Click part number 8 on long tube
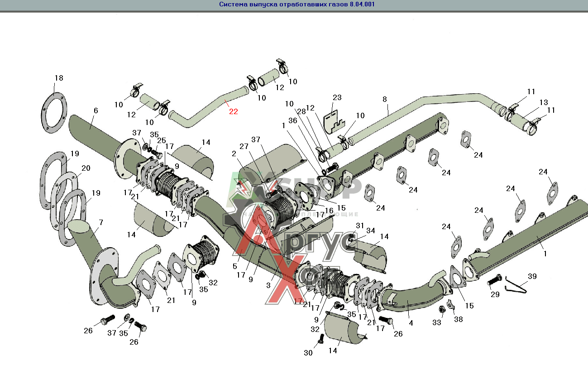 click(385, 99)
